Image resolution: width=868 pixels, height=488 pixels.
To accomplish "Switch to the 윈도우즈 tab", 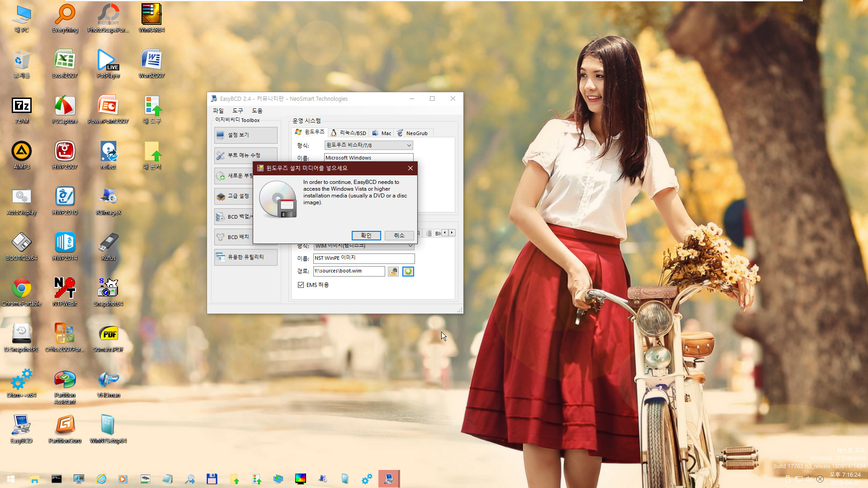I will click(x=310, y=132).
